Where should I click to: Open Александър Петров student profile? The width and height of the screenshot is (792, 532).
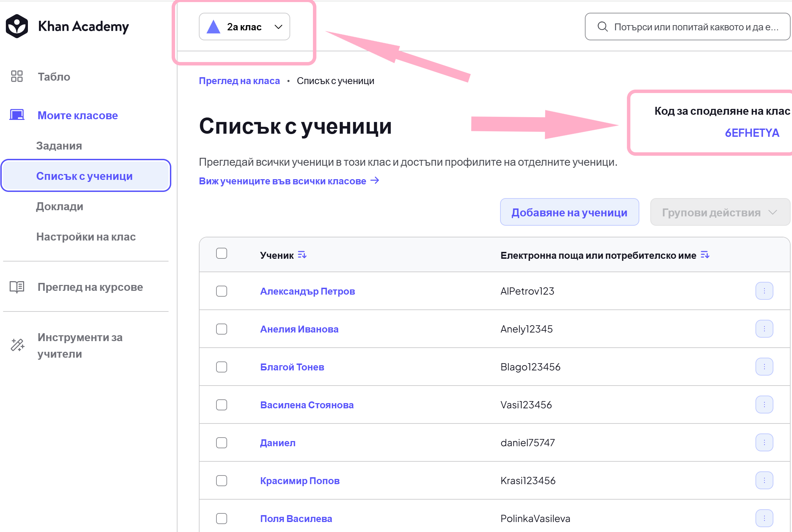click(307, 291)
